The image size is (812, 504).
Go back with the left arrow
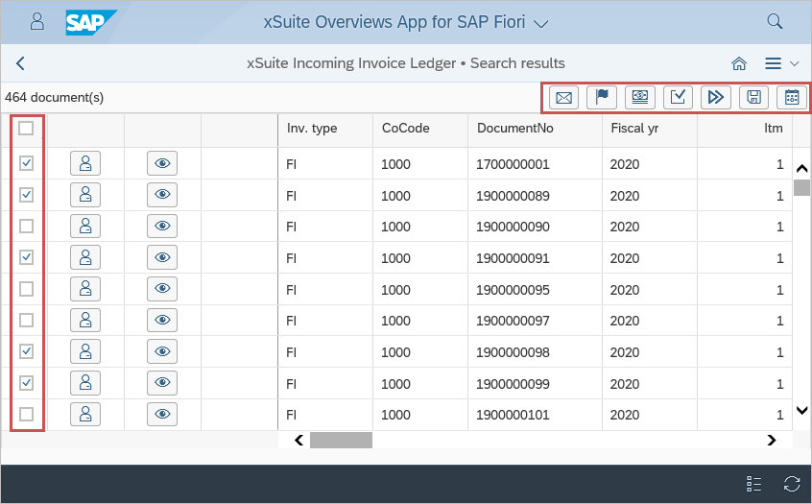coord(20,63)
